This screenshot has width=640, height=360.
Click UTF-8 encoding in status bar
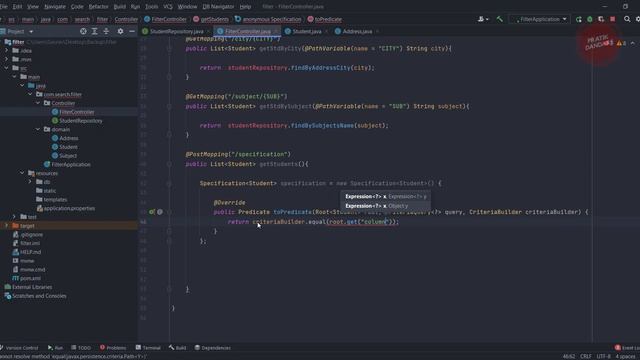click(604, 356)
